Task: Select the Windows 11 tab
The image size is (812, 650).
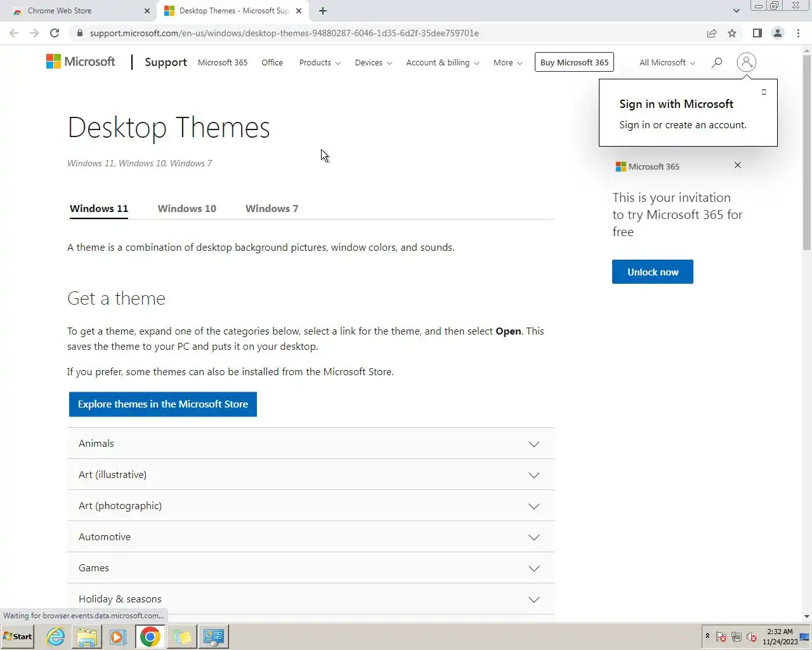Action: point(99,208)
